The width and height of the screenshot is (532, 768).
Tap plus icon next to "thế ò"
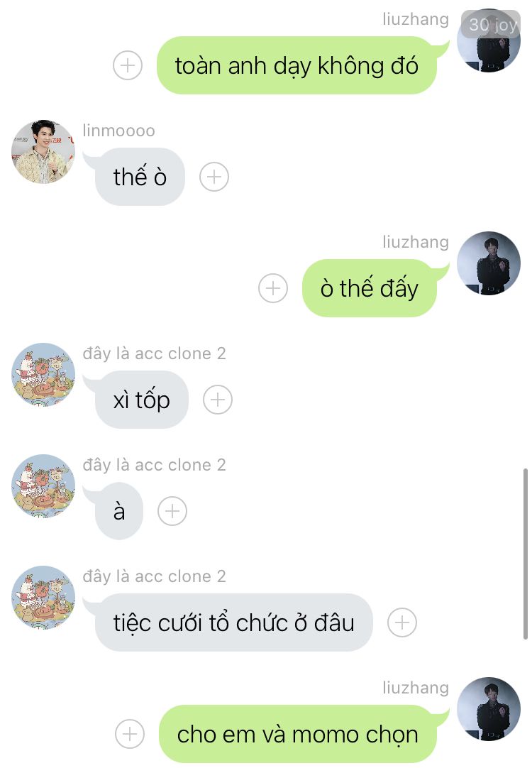tap(214, 177)
